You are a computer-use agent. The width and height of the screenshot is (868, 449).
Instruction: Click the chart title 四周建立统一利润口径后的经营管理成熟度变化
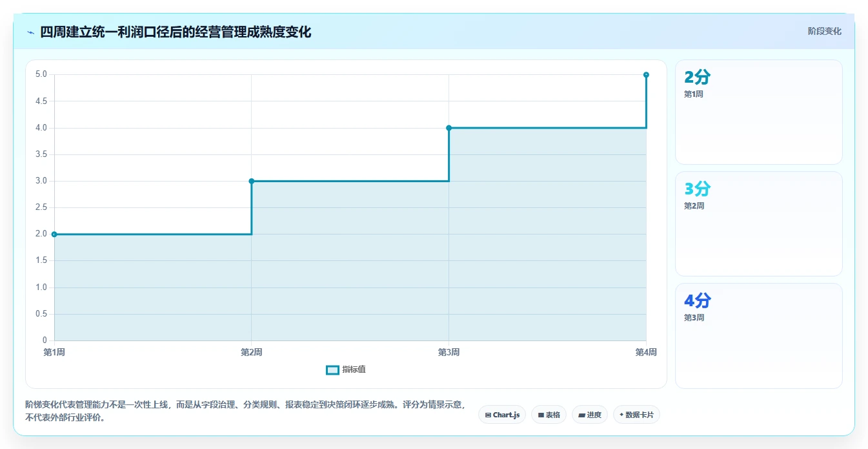(x=176, y=32)
